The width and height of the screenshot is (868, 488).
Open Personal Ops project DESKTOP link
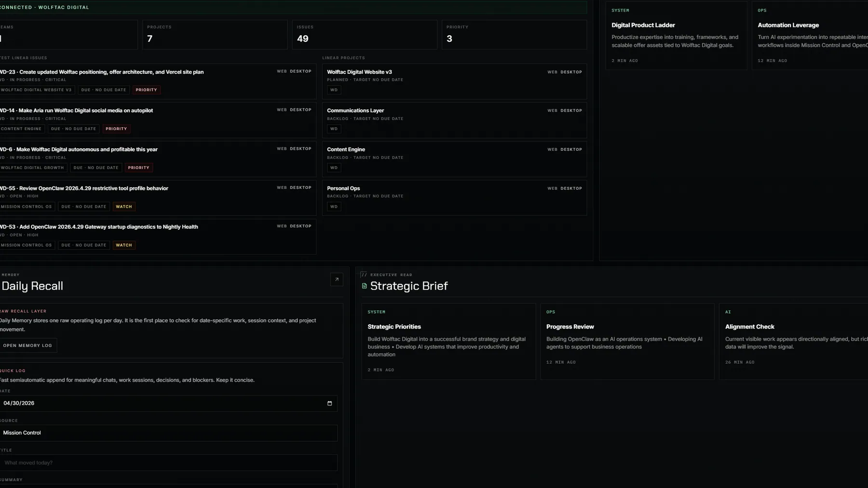(x=571, y=189)
